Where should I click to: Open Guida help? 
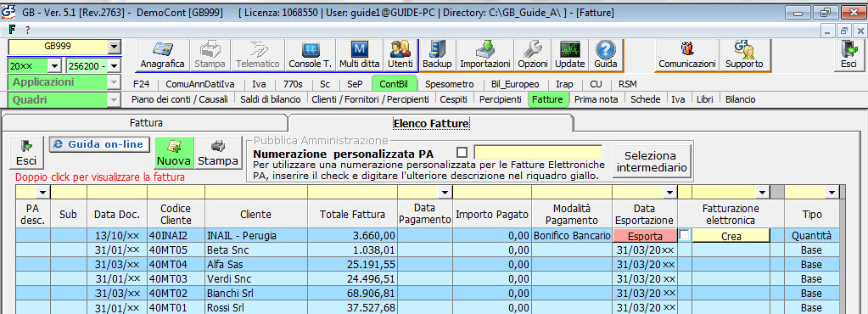coord(605,55)
